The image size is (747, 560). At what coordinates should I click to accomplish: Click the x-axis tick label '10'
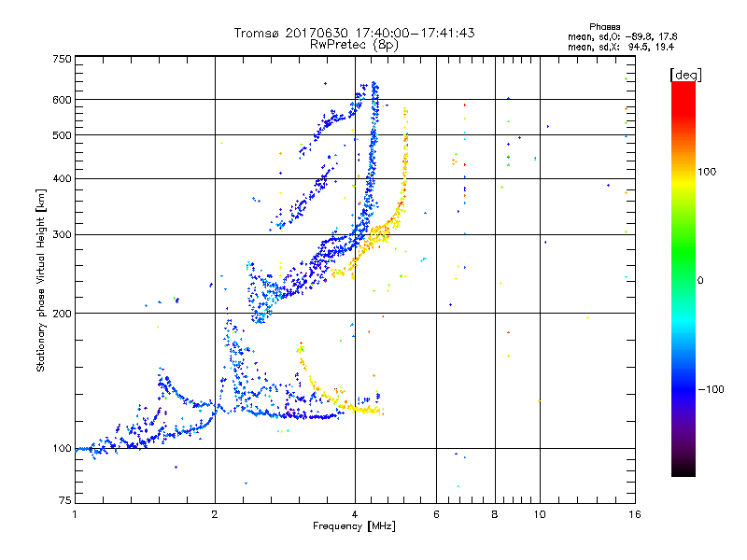coord(540,514)
